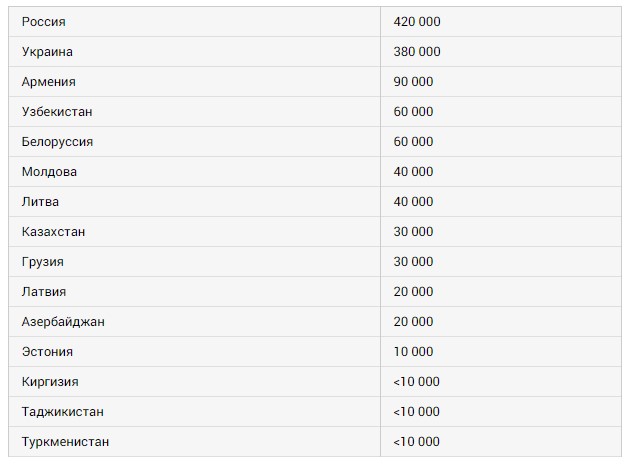Image resolution: width=628 pixels, height=465 pixels.
Task: Select the Армения row label
Action: (48, 81)
